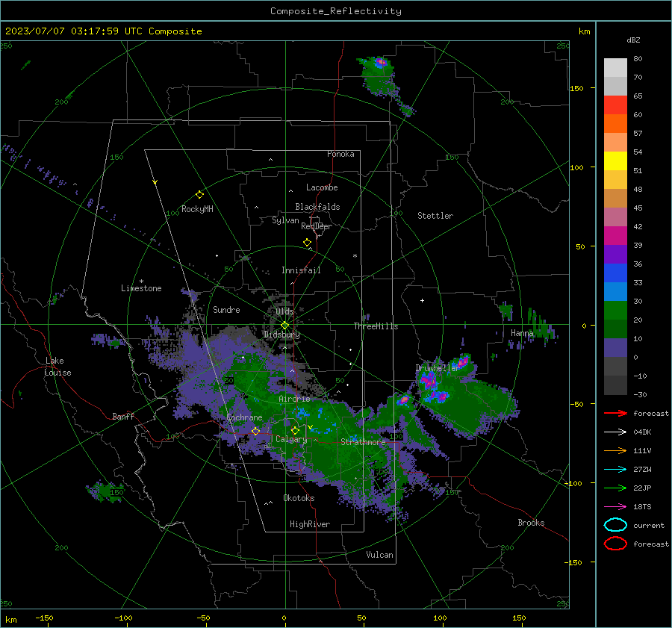
Task: Click the dBZ legend heading
Action: [633, 40]
